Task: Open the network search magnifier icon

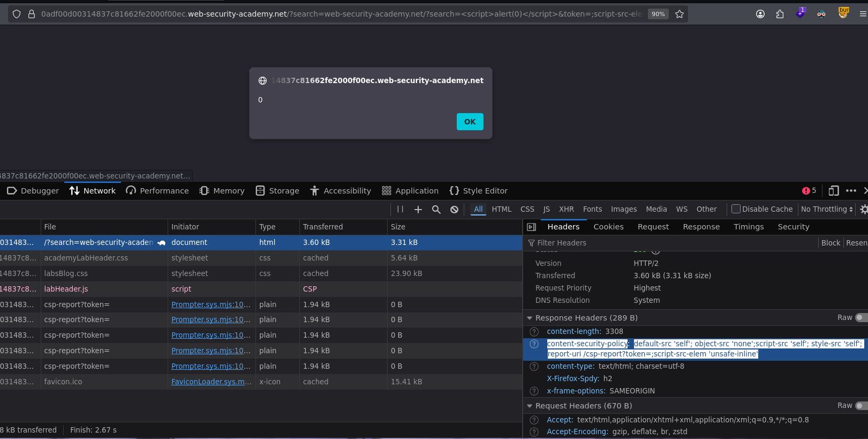Action: [436, 210]
